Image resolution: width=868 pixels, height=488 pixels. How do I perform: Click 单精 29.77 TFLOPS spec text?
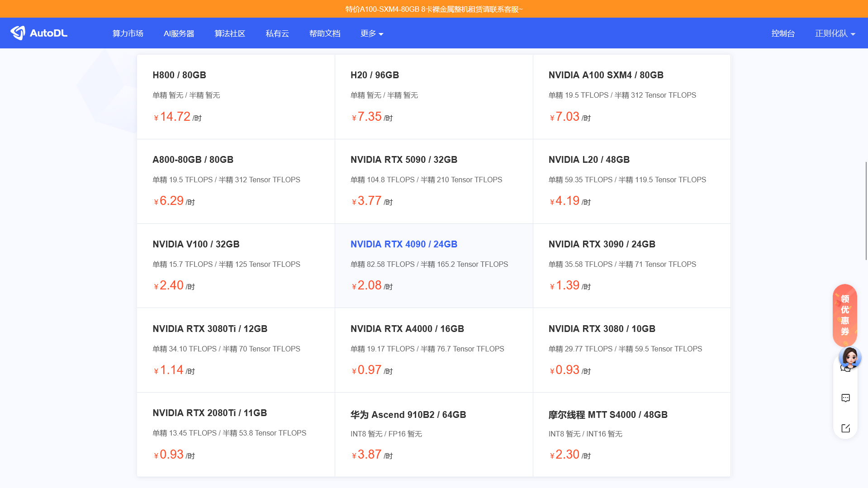(580, 349)
